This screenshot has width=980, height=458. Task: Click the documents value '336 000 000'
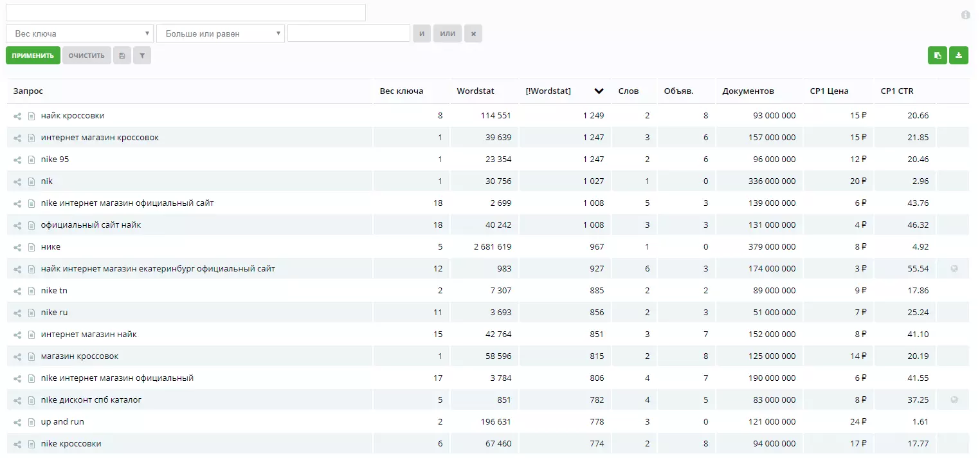click(772, 181)
